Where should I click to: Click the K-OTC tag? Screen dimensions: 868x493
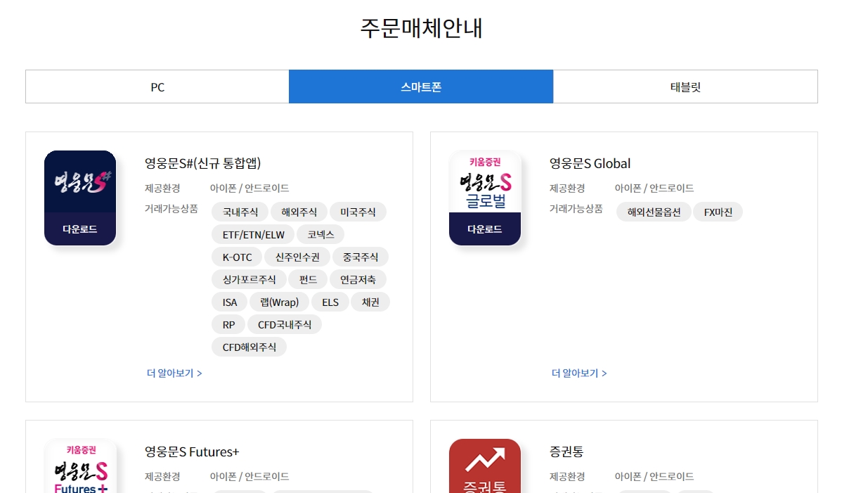coord(237,257)
